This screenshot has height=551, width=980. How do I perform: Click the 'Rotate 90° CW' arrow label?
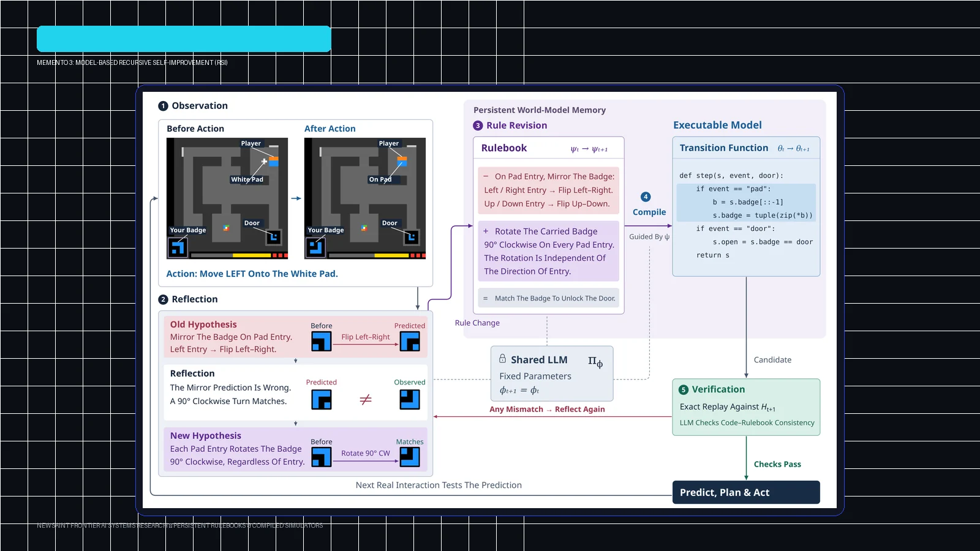(x=366, y=453)
